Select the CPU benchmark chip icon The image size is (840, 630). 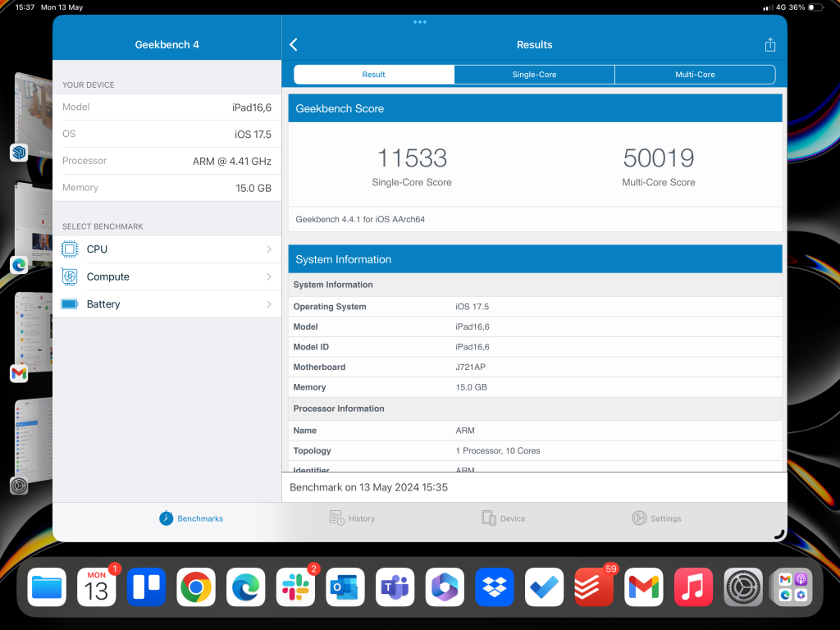(71, 249)
